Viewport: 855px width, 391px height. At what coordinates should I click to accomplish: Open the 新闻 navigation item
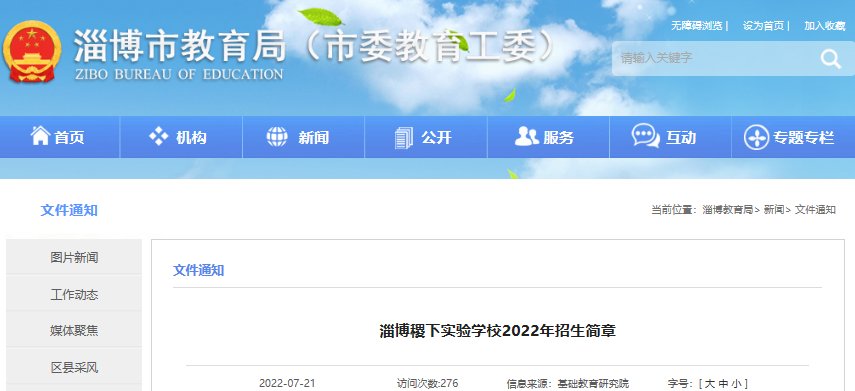point(303,137)
